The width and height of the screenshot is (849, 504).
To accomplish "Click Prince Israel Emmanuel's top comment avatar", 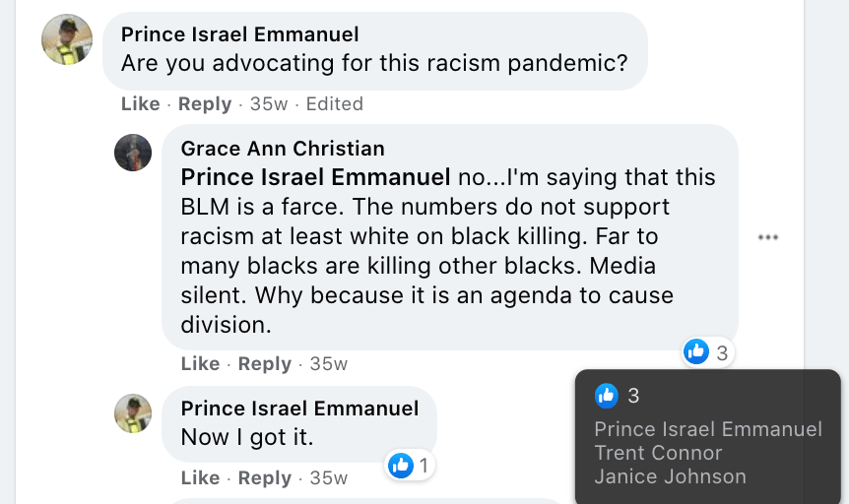I will tap(67, 39).
